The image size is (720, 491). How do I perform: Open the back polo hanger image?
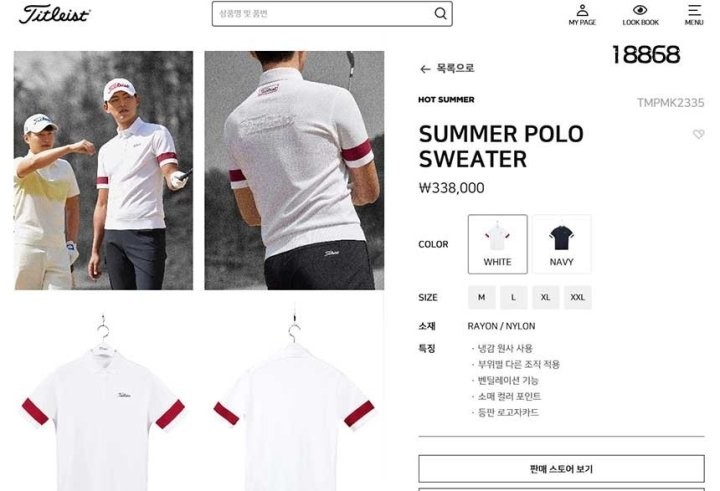[x=294, y=400]
